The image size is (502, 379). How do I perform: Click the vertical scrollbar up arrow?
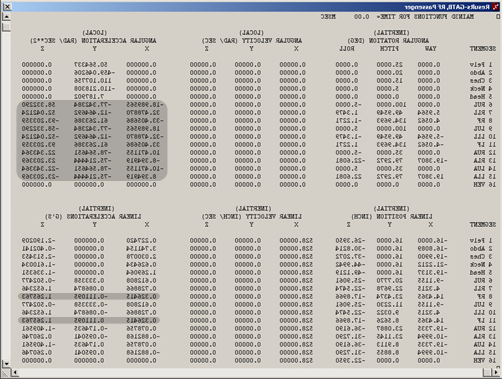6,17
